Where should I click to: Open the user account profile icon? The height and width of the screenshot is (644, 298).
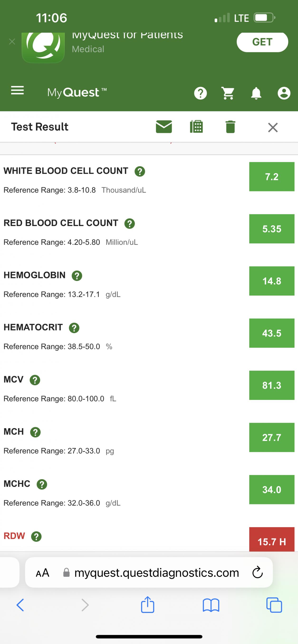point(284,93)
